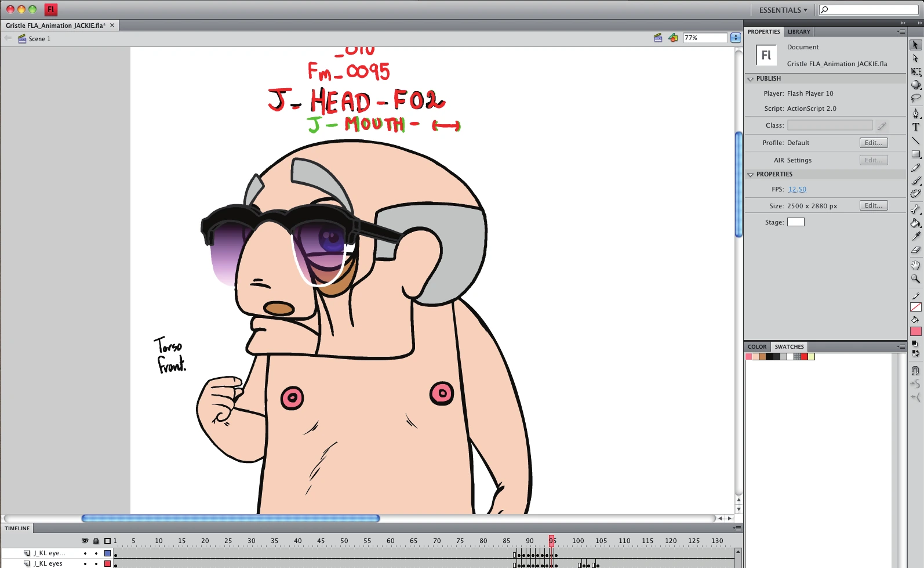Select the Text tool
Image resolution: width=924 pixels, height=568 pixels.
(x=916, y=127)
